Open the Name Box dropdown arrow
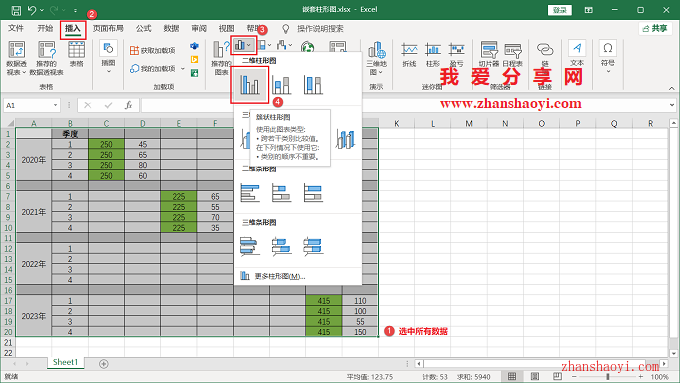The height and width of the screenshot is (383, 680). [x=56, y=105]
